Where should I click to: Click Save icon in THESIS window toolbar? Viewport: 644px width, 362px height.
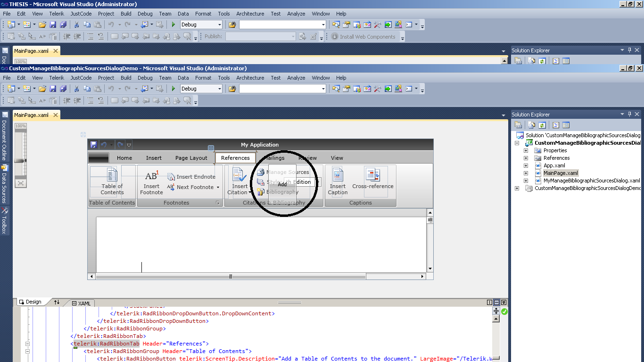(x=53, y=25)
